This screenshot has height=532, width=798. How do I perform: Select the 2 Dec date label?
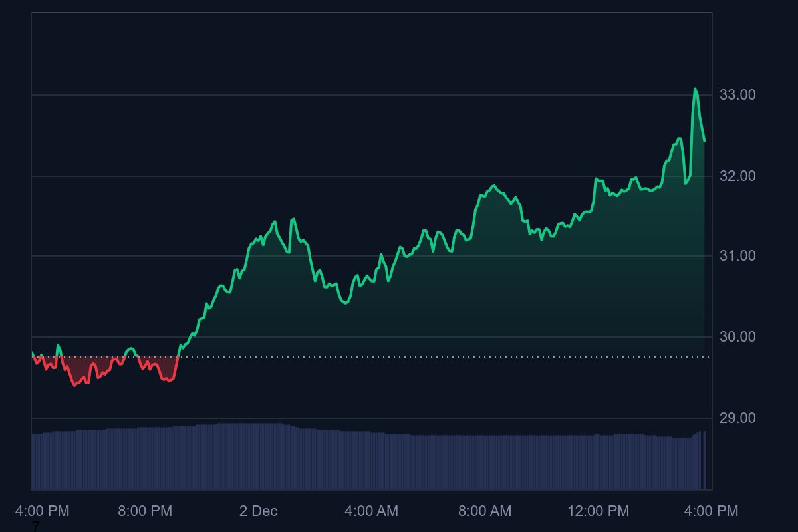pos(259,512)
